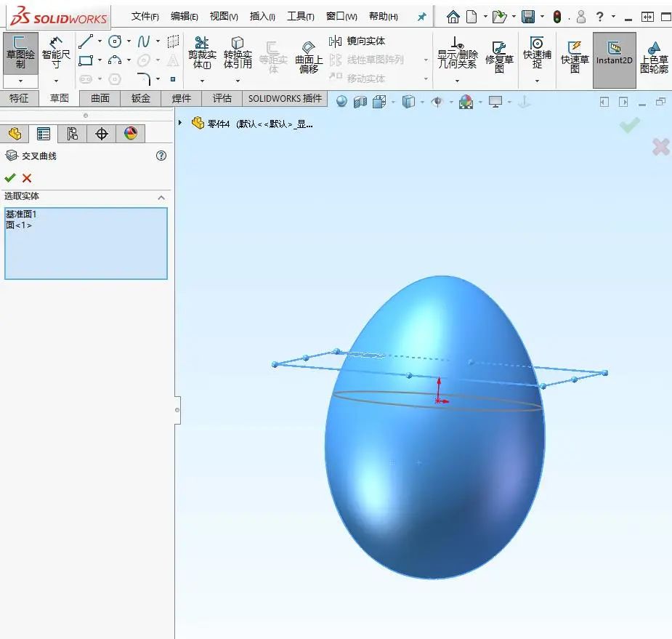Unpin the menu bar pushpin
Viewport: 672px width, 639px height.
pos(421,16)
